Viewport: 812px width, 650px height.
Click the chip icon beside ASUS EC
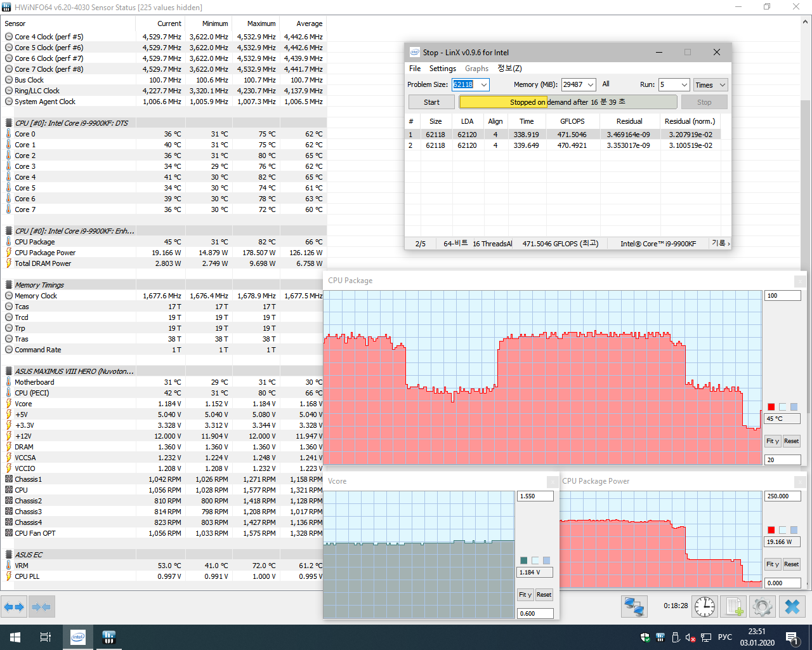9,555
